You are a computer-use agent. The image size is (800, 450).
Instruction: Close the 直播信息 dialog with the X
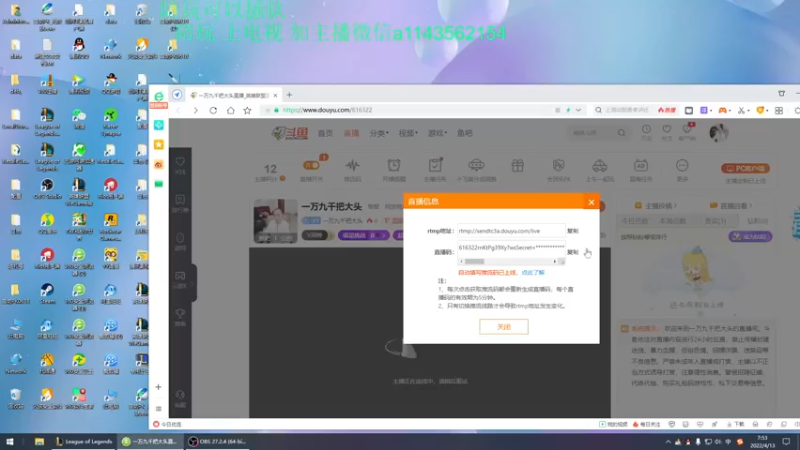tap(591, 202)
